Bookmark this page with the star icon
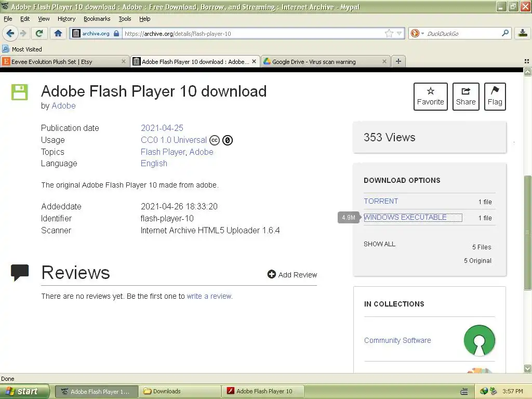Screen dimensions: 532x399 click(389, 33)
